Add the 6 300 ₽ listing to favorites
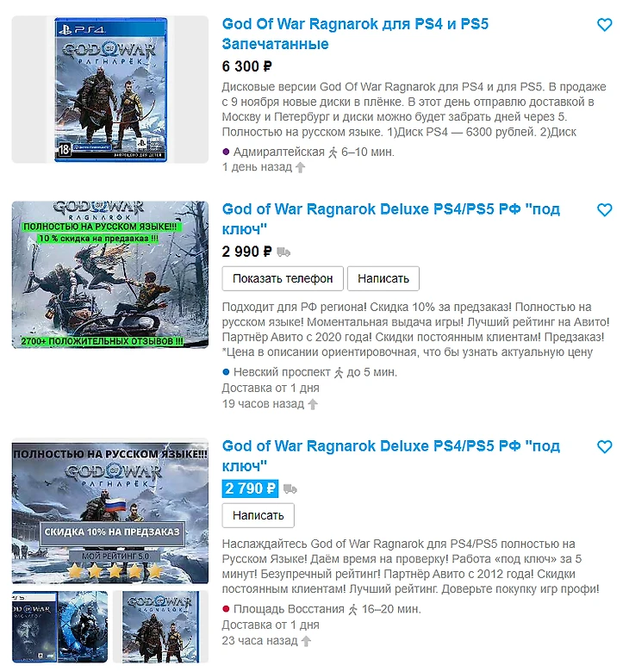This screenshot has width=629, height=672. [605, 25]
